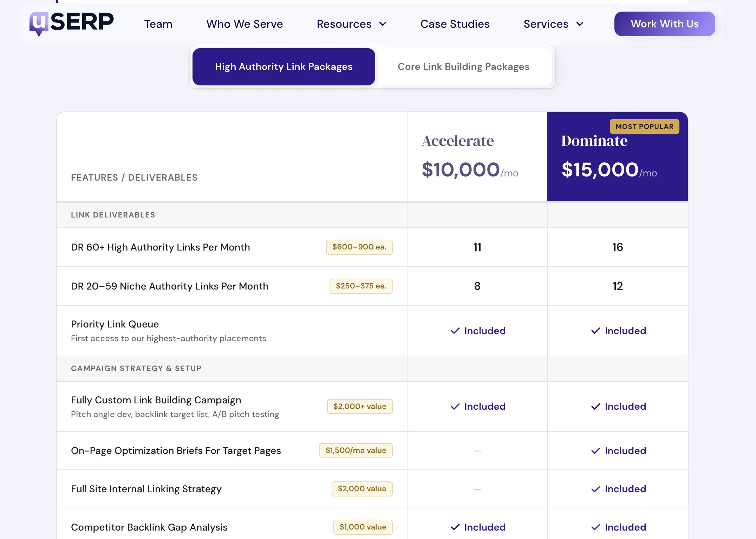Click Accelerate dash for Internal Linking Strategy
This screenshot has height=539, width=756.
[477, 489]
